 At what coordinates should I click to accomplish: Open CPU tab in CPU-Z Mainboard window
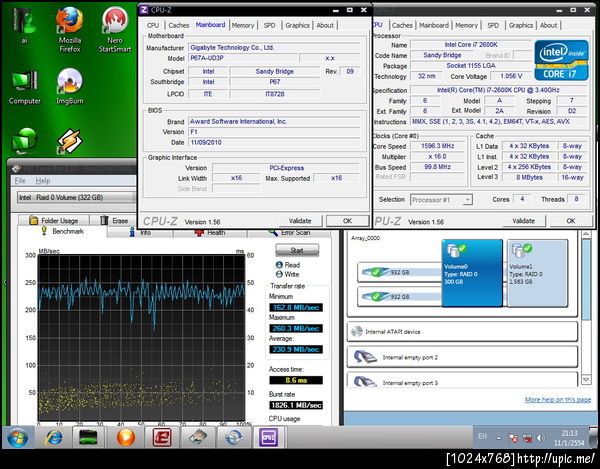tap(153, 25)
